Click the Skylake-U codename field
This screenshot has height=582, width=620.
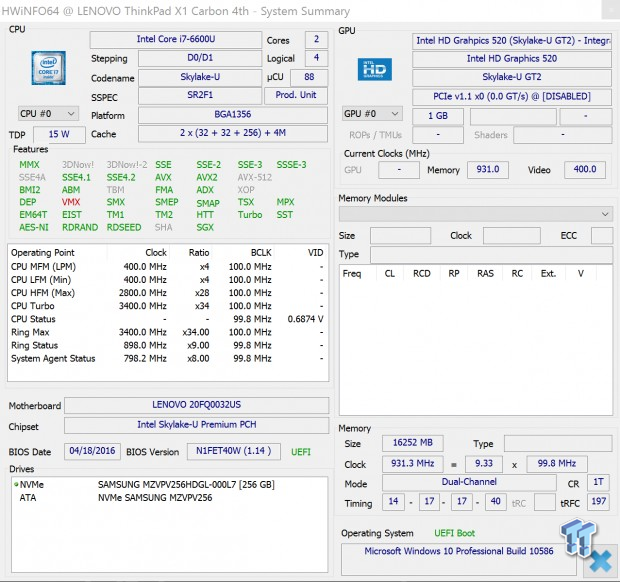(200, 77)
